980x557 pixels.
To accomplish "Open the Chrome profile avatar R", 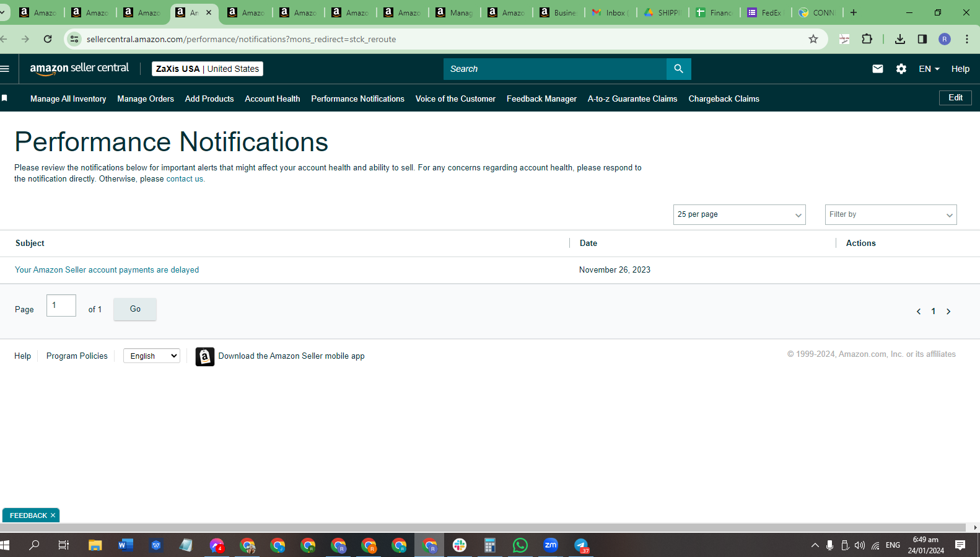I will [x=945, y=39].
